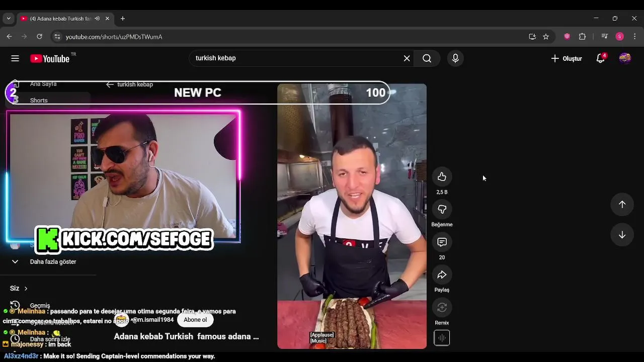644x362 pixels.
Task: Bookmark this page with star icon
Action: click(x=546, y=37)
